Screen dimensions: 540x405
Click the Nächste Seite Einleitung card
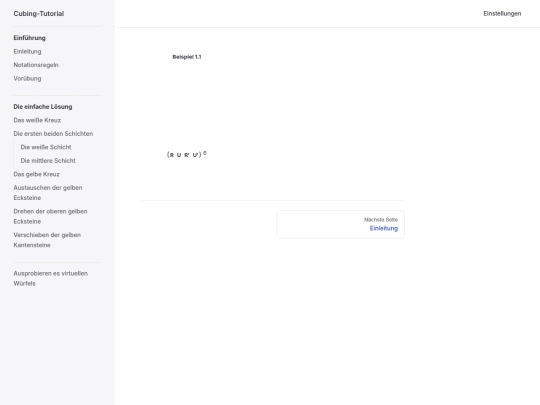[341, 224]
